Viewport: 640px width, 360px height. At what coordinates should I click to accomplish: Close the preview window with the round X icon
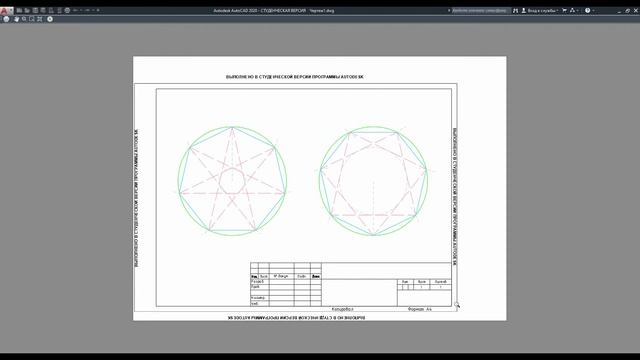click(50, 19)
